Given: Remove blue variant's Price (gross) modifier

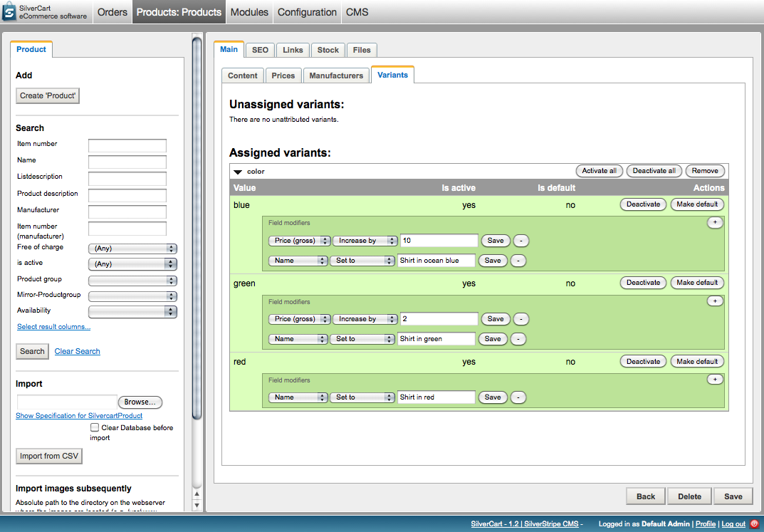Looking at the screenshot, I should [x=521, y=241].
